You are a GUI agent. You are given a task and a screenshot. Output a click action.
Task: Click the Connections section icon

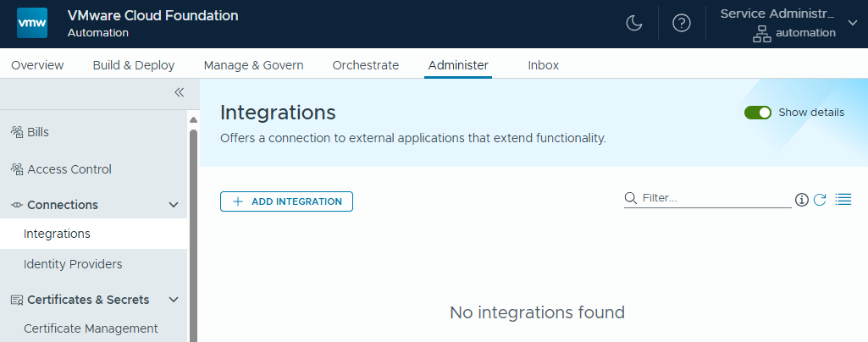(17, 205)
